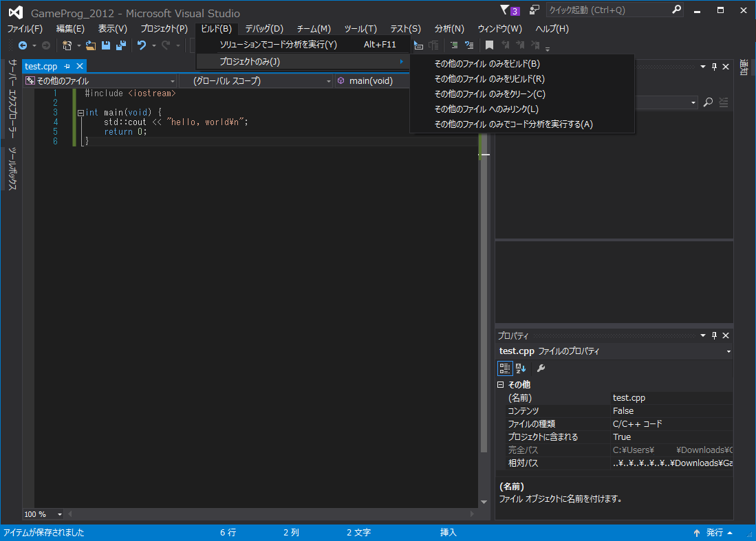This screenshot has width=756, height=541.
Task: Open the ツール(T) menu
Action: point(360,29)
